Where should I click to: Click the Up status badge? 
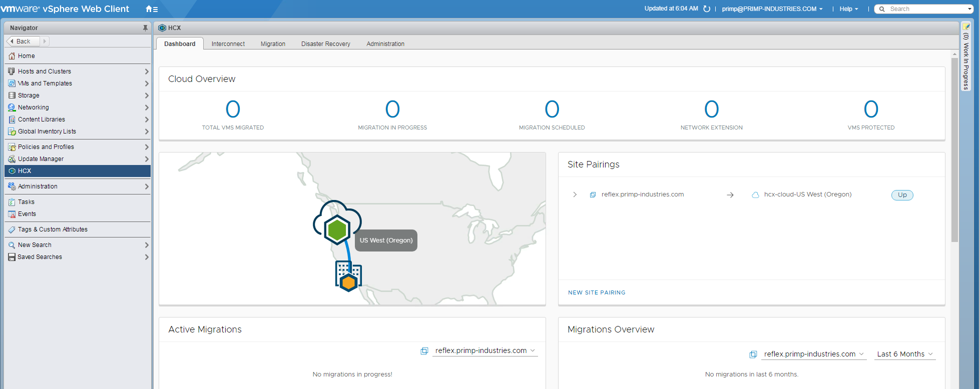[x=902, y=195]
